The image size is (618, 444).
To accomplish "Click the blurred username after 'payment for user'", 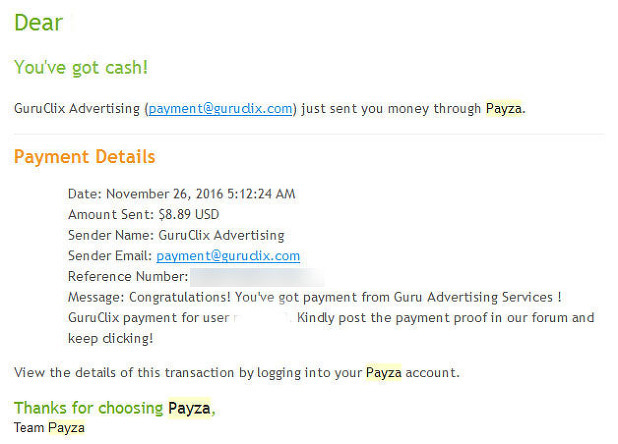I will [261, 318].
